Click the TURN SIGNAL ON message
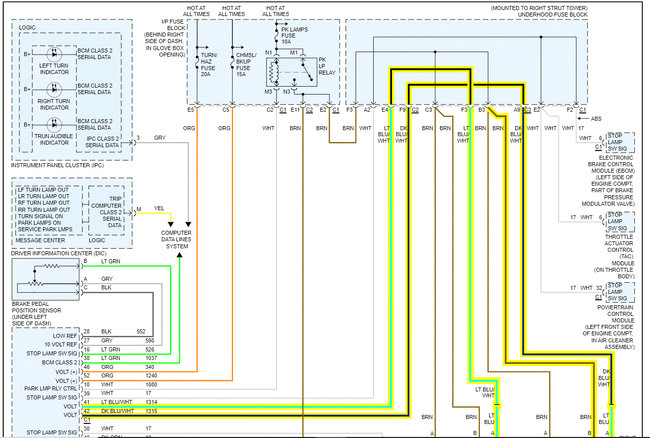650x438 pixels. click(x=40, y=216)
